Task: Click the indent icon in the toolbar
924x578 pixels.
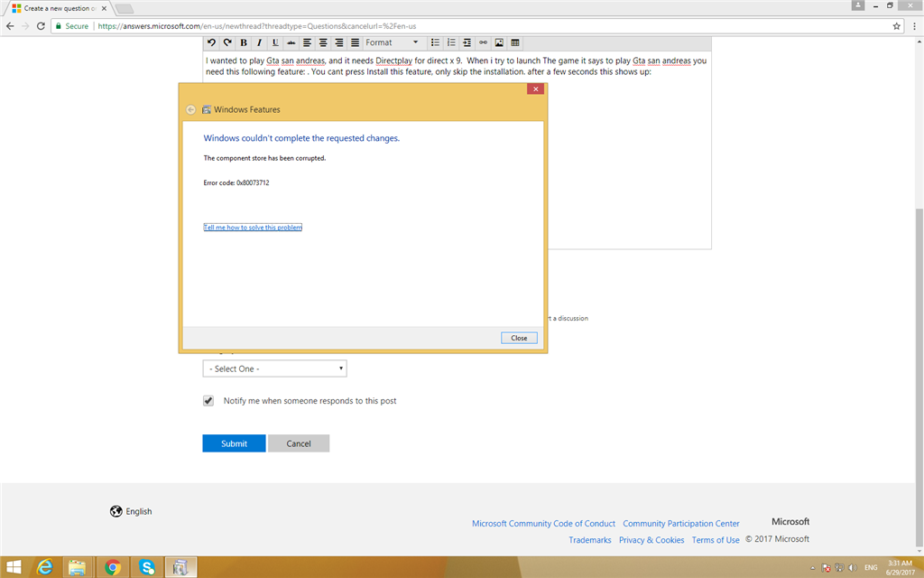Action: tap(467, 42)
